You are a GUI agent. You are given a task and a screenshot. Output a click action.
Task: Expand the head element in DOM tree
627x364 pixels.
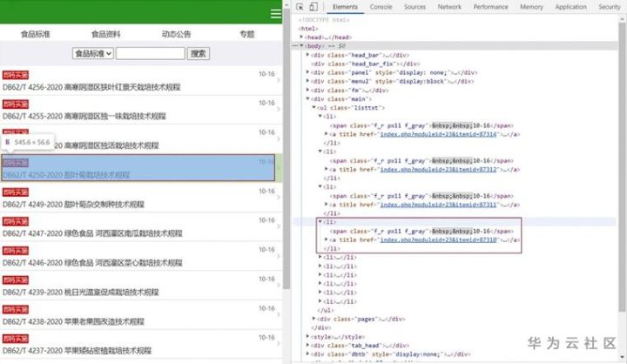(301, 37)
